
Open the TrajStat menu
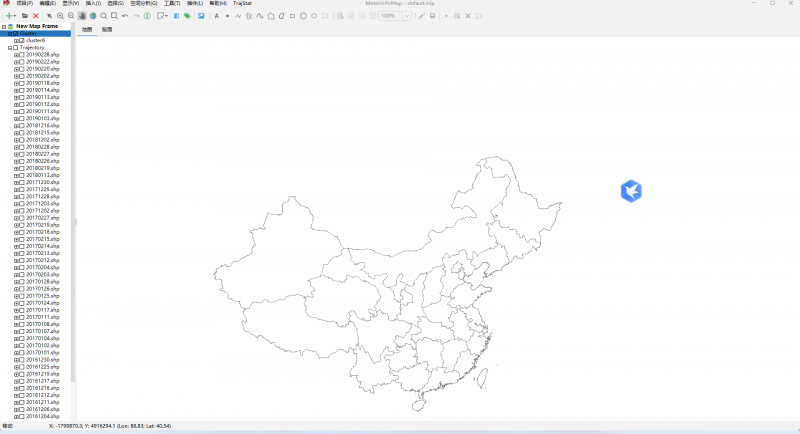pyautogui.click(x=242, y=4)
